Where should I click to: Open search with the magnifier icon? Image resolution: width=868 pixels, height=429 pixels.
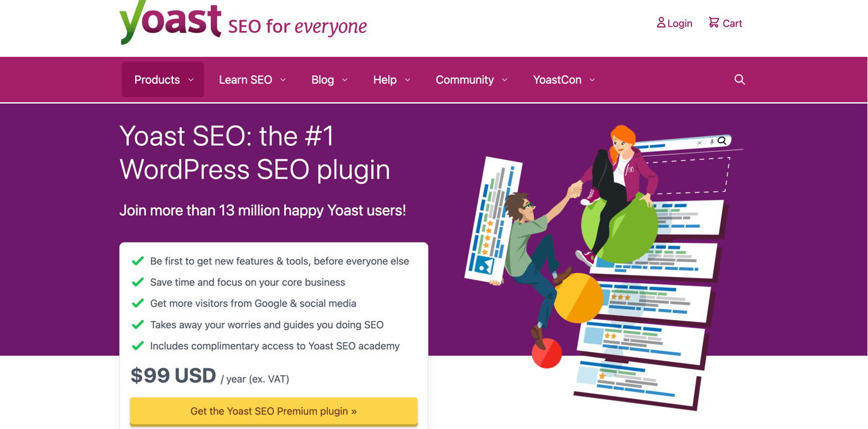740,79
